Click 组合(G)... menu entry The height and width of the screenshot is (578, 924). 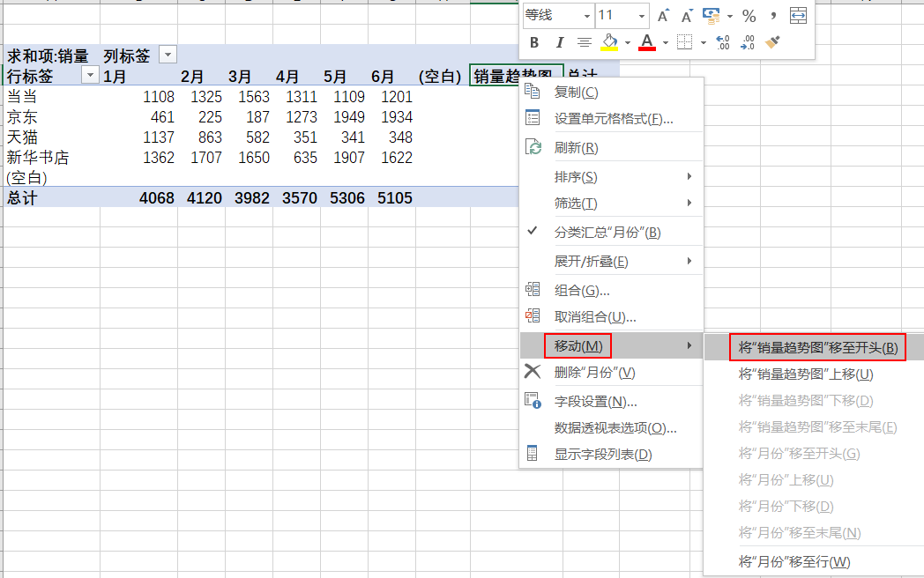tap(612, 291)
